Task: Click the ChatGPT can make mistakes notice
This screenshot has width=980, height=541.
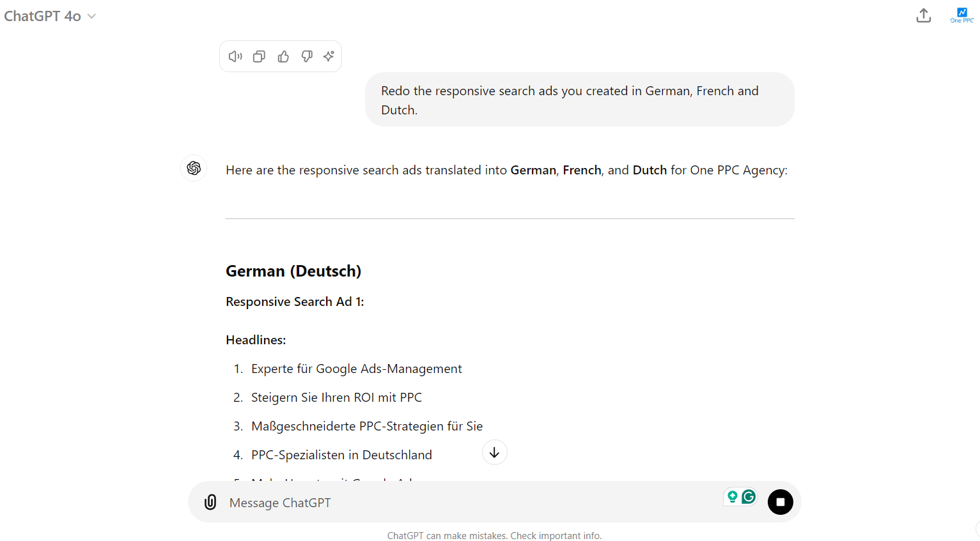Action: tap(494, 536)
